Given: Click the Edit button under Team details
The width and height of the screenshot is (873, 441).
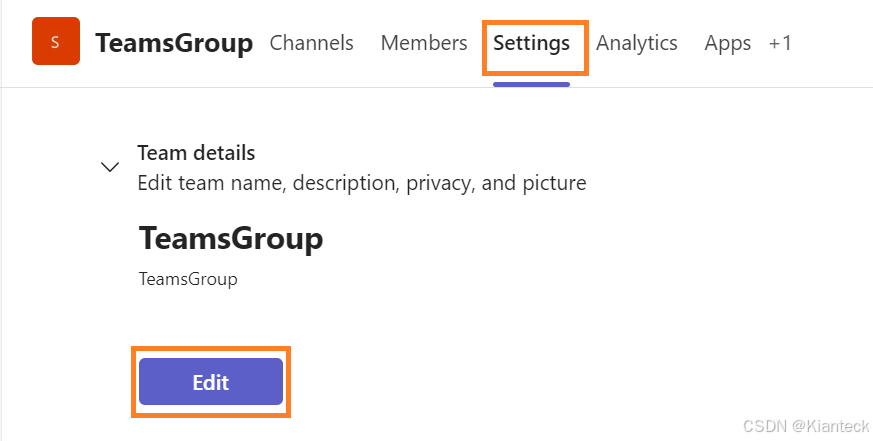Looking at the screenshot, I should coord(211,382).
